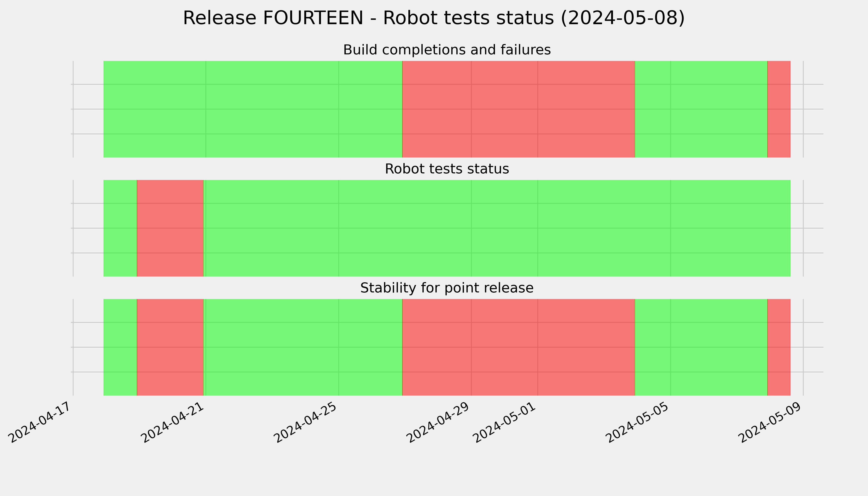
Task: Select the 'Build completions and failures' subplot title
Action: [447, 50]
